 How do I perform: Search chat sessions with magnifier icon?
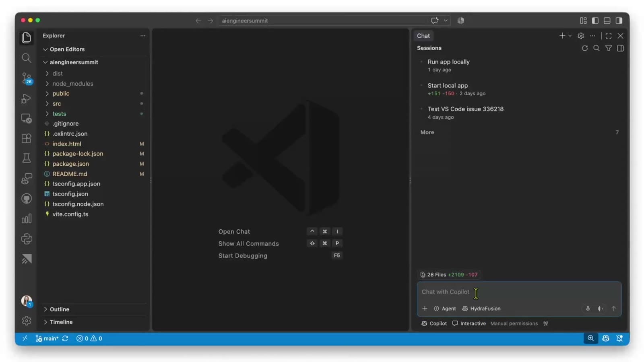click(597, 48)
